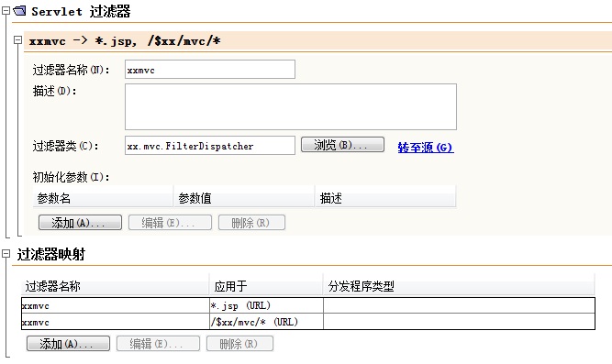Click 删除(R) under 过滤器映射 table
Image resolution: width=612 pixels, height=364 pixels.
tap(239, 344)
